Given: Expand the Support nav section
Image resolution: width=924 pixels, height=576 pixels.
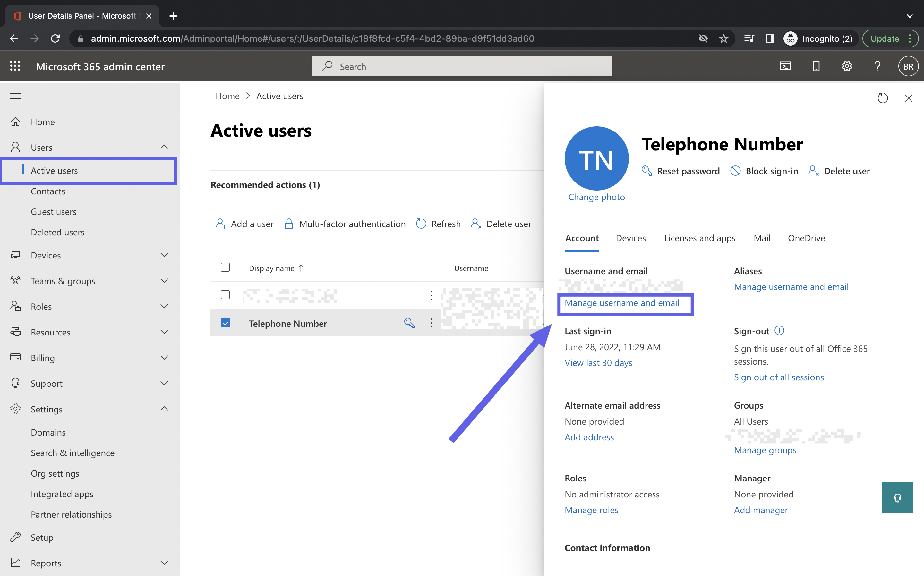Looking at the screenshot, I should point(164,383).
